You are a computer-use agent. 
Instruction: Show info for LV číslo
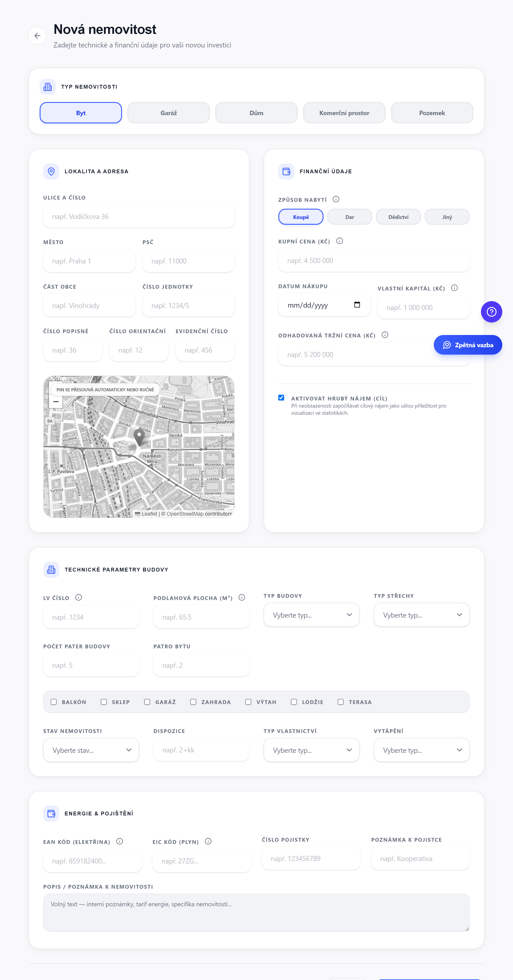(79, 597)
